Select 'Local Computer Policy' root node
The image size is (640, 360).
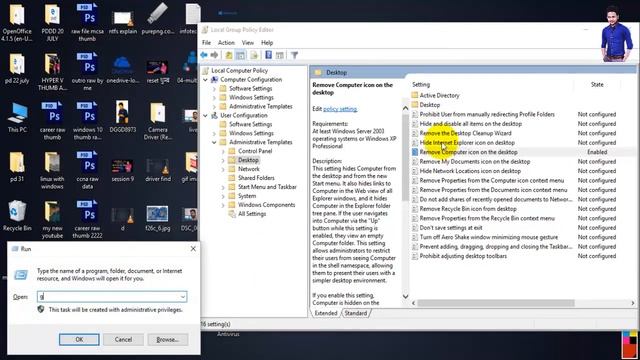coord(240,71)
